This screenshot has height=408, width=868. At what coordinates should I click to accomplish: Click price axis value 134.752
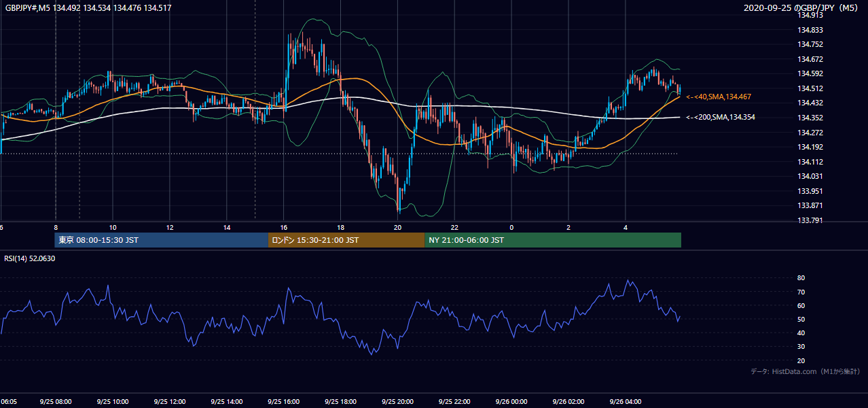(x=810, y=44)
